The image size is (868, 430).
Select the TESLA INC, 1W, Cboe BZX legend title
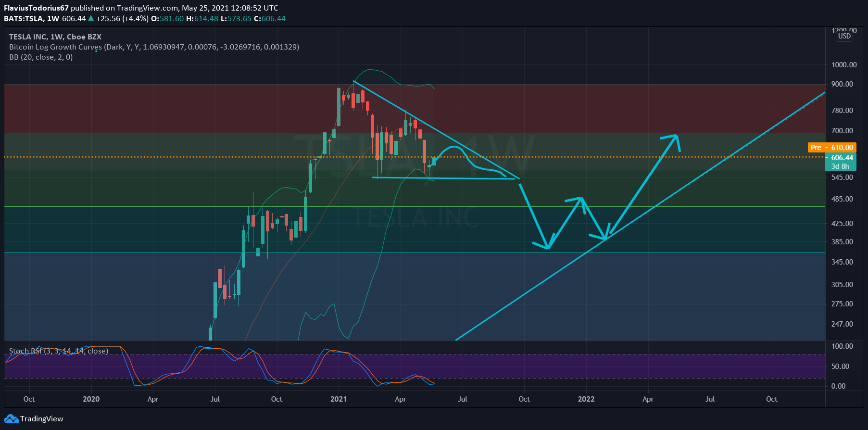[55, 37]
